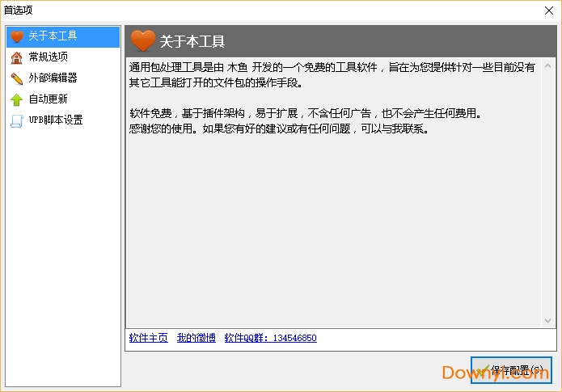Viewport: 562px width, 392px height.
Task: Select the 关于本工具 menu entry
Action: tap(63, 36)
